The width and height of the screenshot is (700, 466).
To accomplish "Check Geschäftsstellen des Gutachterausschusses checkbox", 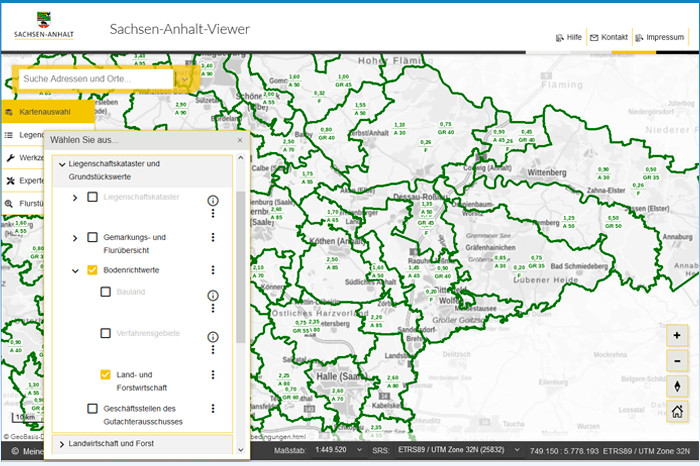I will point(92,408).
